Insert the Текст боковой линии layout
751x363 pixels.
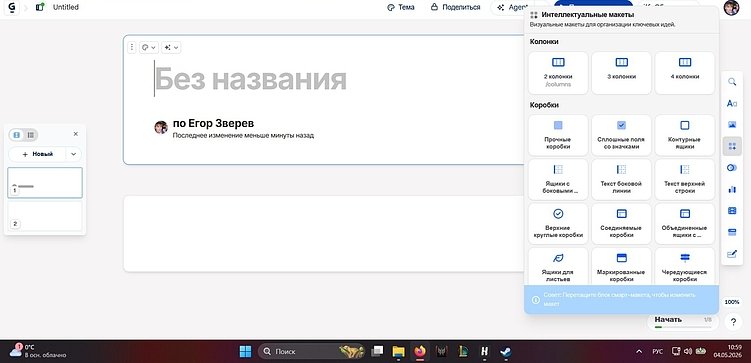621,180
